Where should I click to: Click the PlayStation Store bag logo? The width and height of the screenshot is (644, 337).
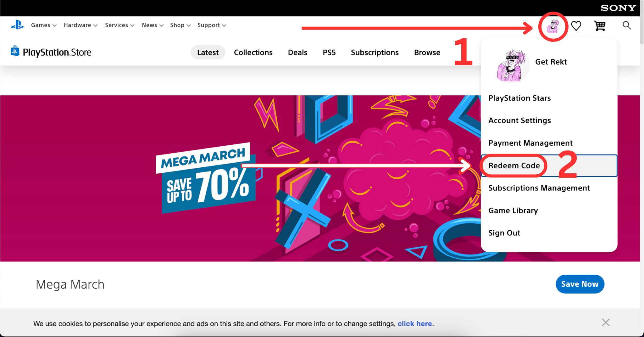15,51
